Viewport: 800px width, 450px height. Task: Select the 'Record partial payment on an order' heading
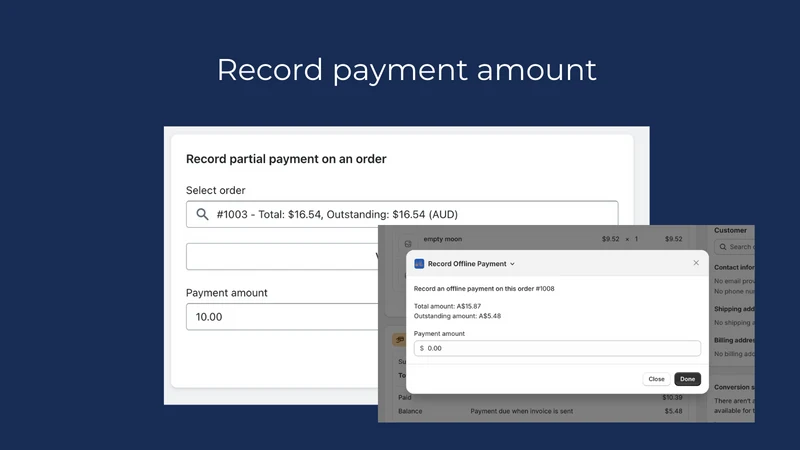pyautogui.click(x=286, y=159)
